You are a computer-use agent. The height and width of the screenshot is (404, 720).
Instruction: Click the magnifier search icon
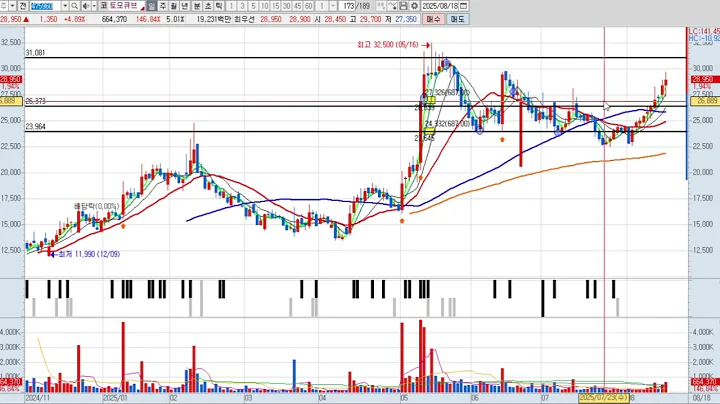(74, 6)
